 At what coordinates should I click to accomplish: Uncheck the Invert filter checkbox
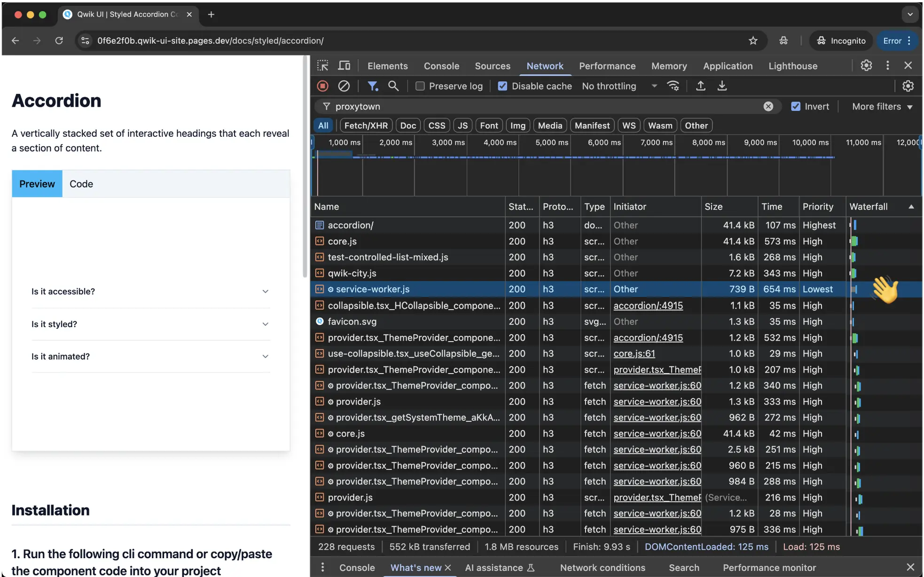[x=795, y=107]
